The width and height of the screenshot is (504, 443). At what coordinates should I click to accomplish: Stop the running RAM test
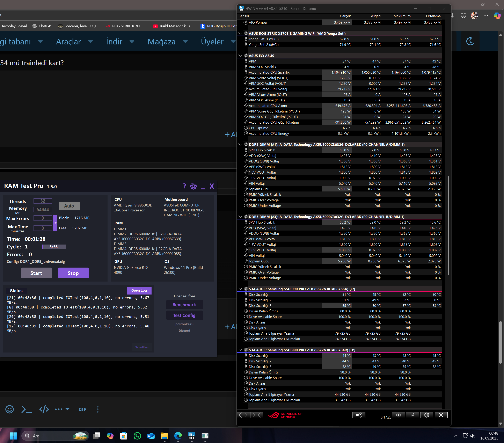[73, 273]
